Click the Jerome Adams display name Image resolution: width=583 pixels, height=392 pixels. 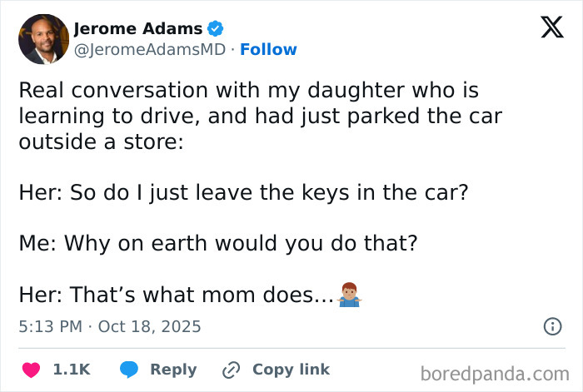138,28
